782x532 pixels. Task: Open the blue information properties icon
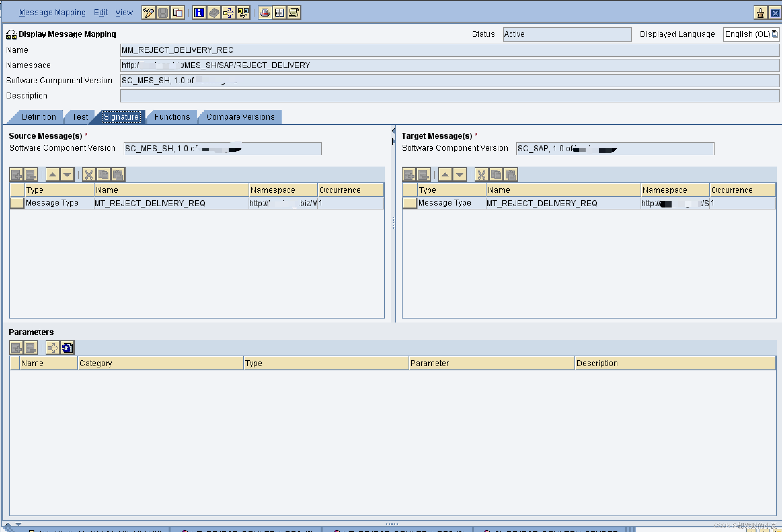199,13
